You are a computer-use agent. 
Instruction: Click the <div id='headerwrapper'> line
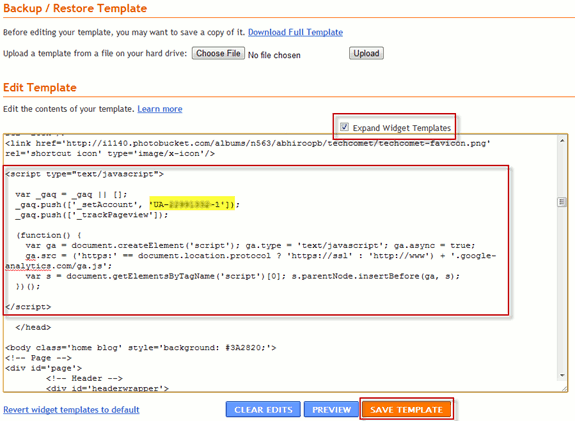pyautogui.click(x=107, y=388)
